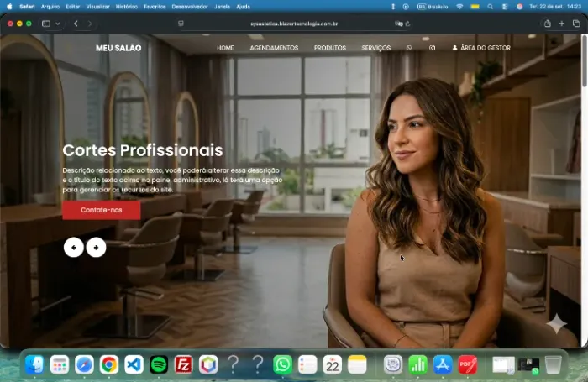Launch Numbers from the Dock
This screenshot has width=588, height=382.
point(417,364)
